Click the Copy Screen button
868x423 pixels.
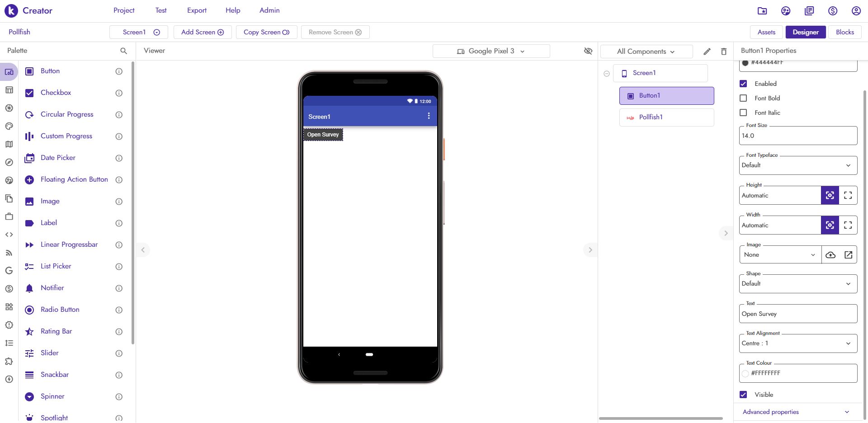[x=266, y=32]
